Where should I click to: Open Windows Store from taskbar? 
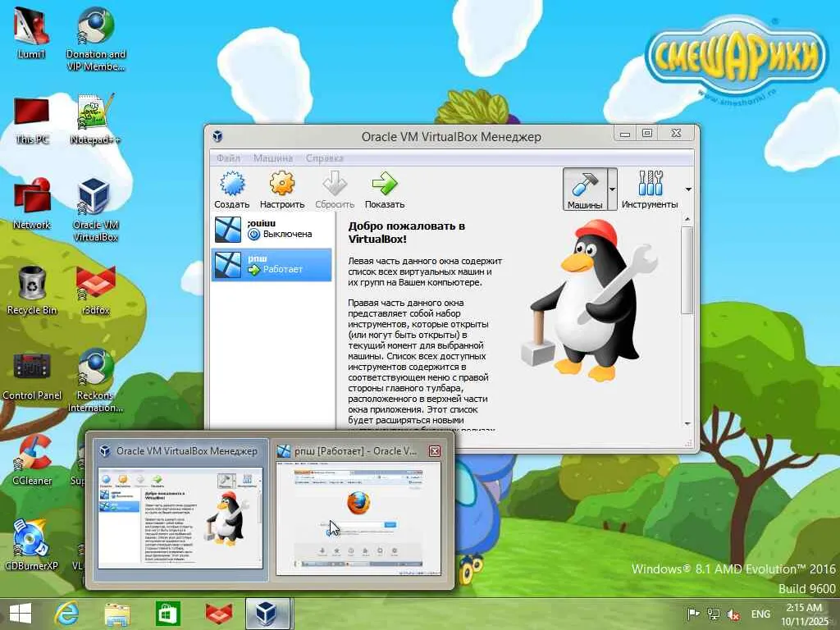[167, 614]
